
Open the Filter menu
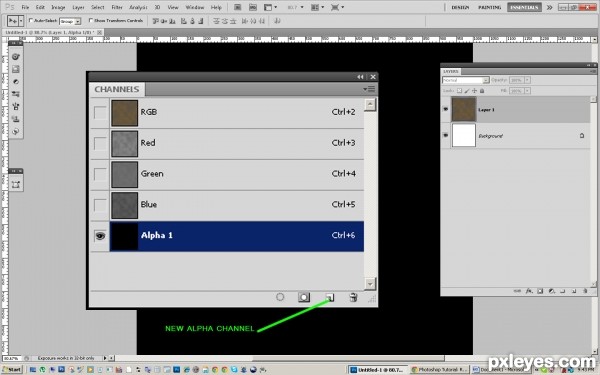117,7
